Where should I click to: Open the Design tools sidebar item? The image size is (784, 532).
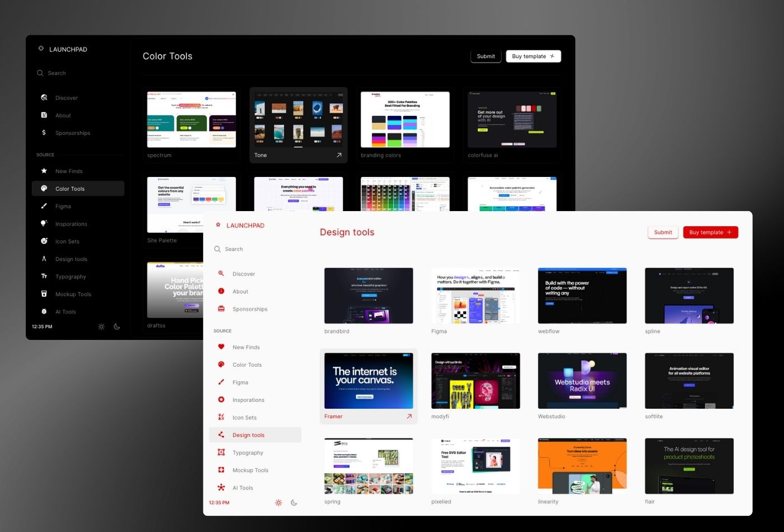coord(248,435)
